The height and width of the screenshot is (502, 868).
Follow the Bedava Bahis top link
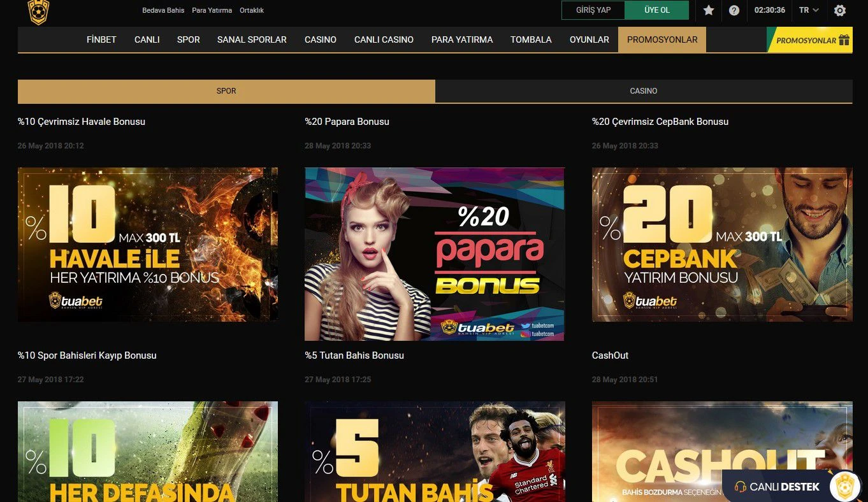pos(163,10)
